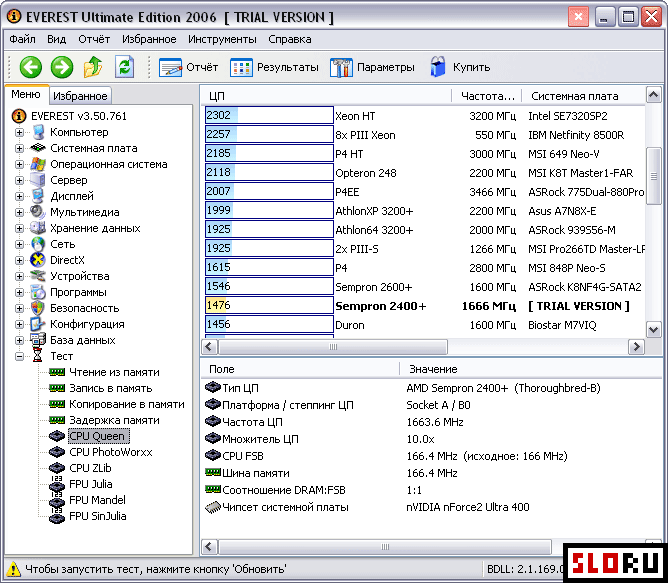Click the red extra X title button
The width and height of the screenshot is (668, 583).
578,17
